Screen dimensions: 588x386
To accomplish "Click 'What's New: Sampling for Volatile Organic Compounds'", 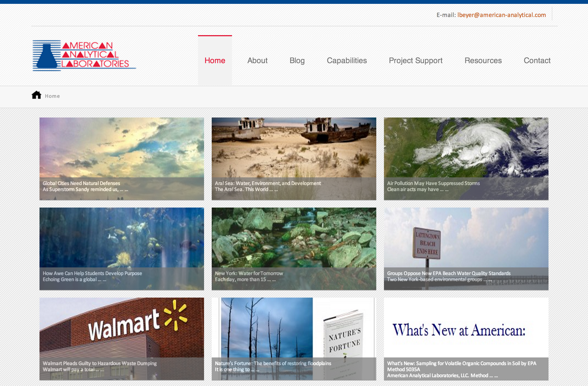I will 462,366.
